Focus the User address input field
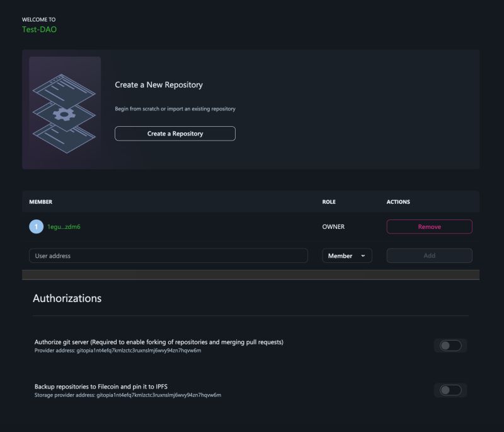504x432 pixels. coord(167,255)
